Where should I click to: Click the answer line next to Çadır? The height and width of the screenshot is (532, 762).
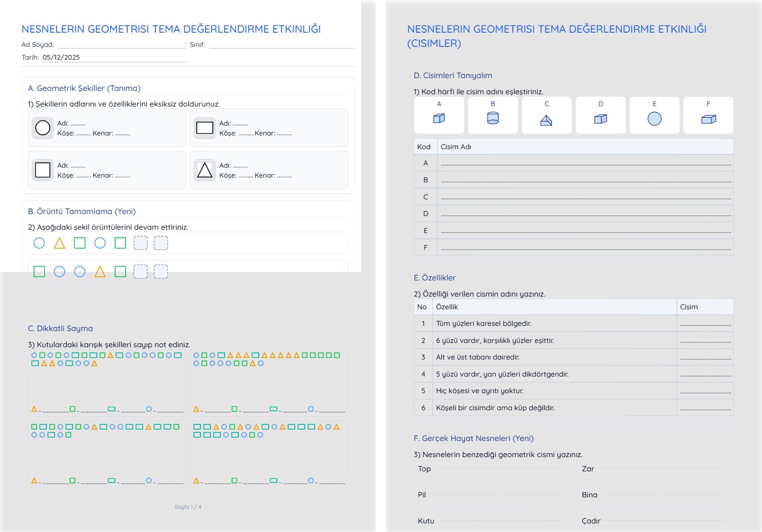(665, 521)
